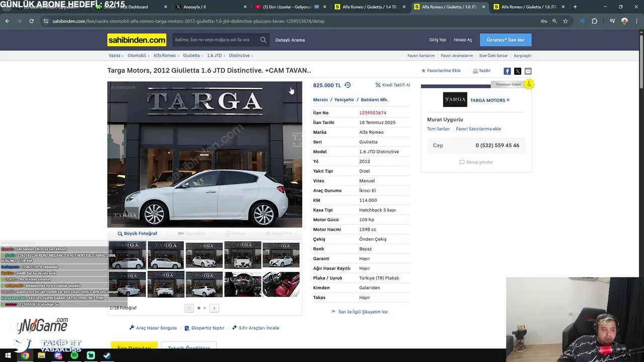
Task: Open price history icon next to 825.000 TL
Action: click(347, 85)
